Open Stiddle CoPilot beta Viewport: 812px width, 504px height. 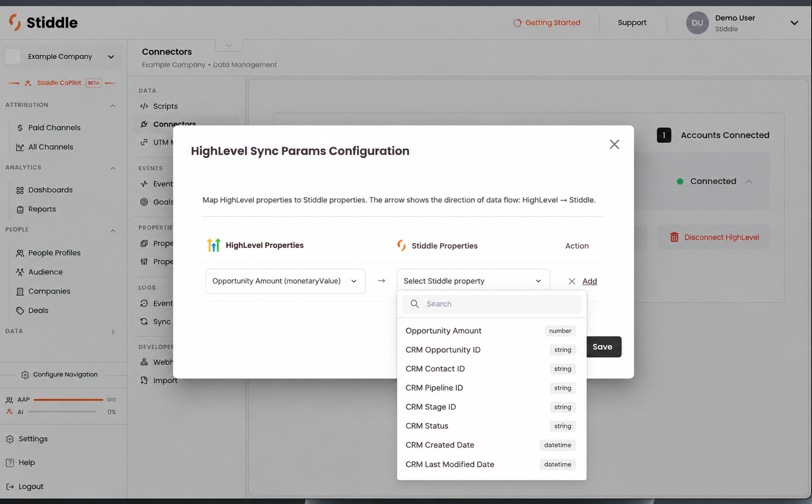pos(62,83)
